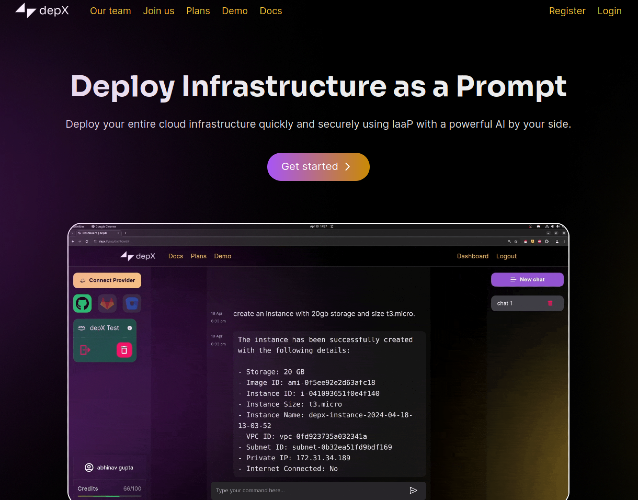Click the depX Test provider card title
This screenshot has height=500, width=638.
(x=104, y=328)
